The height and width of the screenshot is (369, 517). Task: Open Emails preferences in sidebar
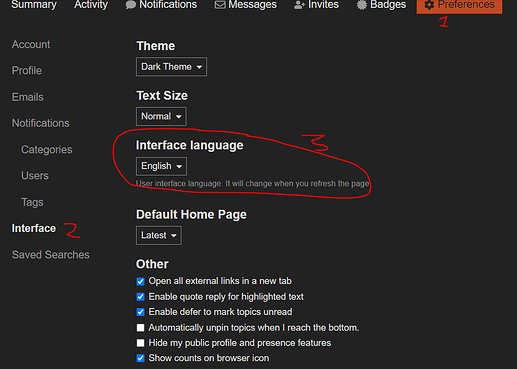(x=28, y=97)
